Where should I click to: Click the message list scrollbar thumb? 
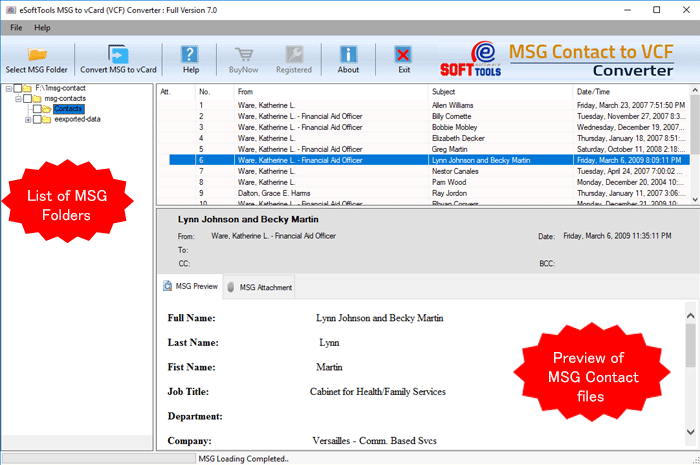tap(695, 125)
